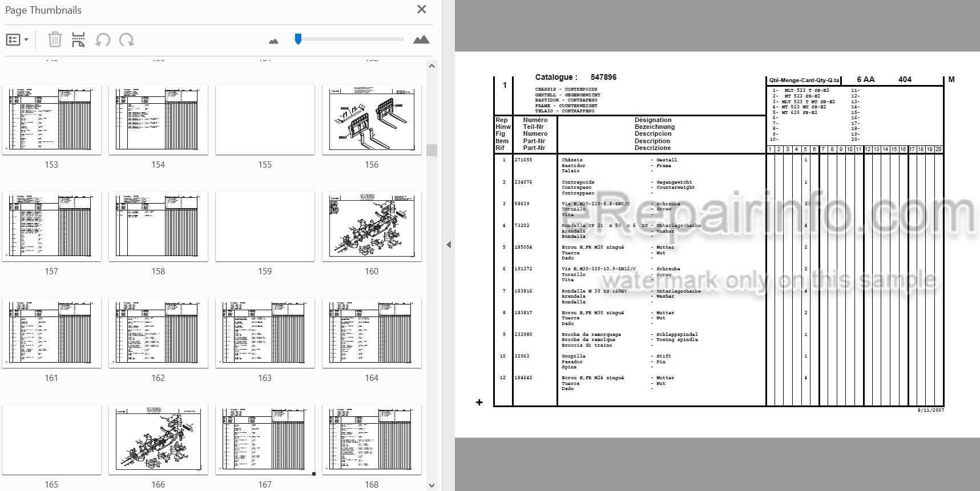Click part number 183817
The height and width of the screenshot is (491, 980).
click(x=523, y=313)
